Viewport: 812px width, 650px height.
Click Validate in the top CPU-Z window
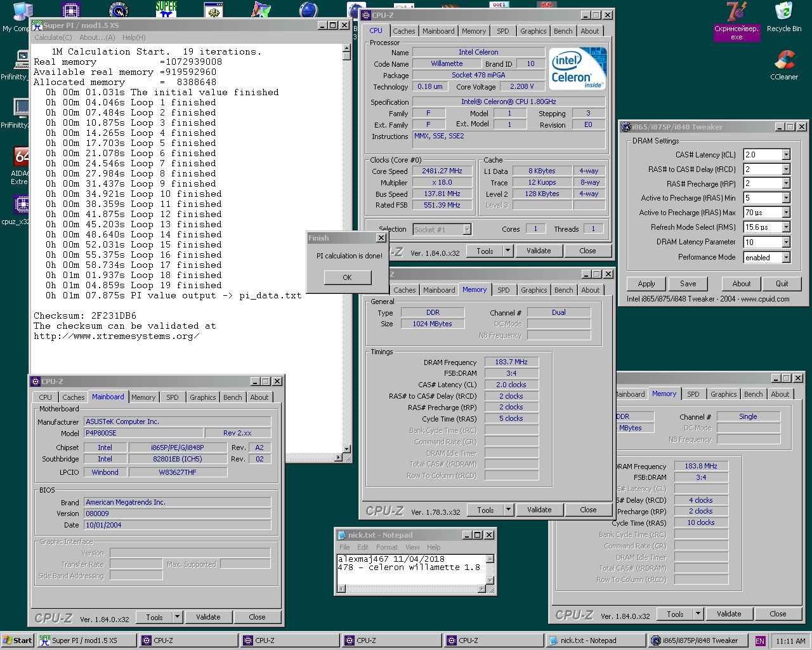click(539, 251)
